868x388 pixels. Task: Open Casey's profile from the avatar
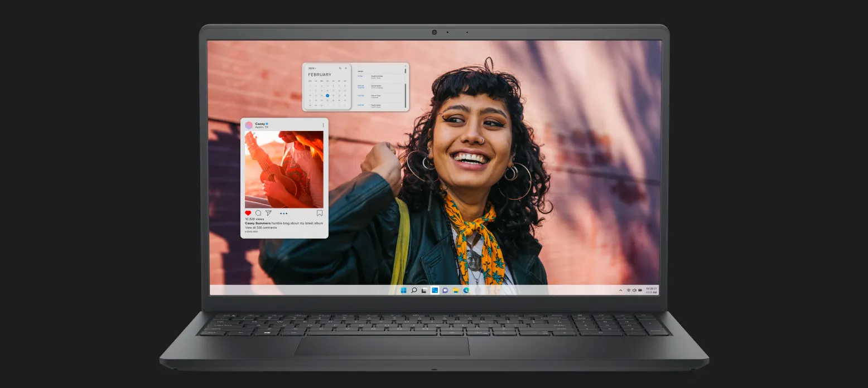(x=248, y=124)
